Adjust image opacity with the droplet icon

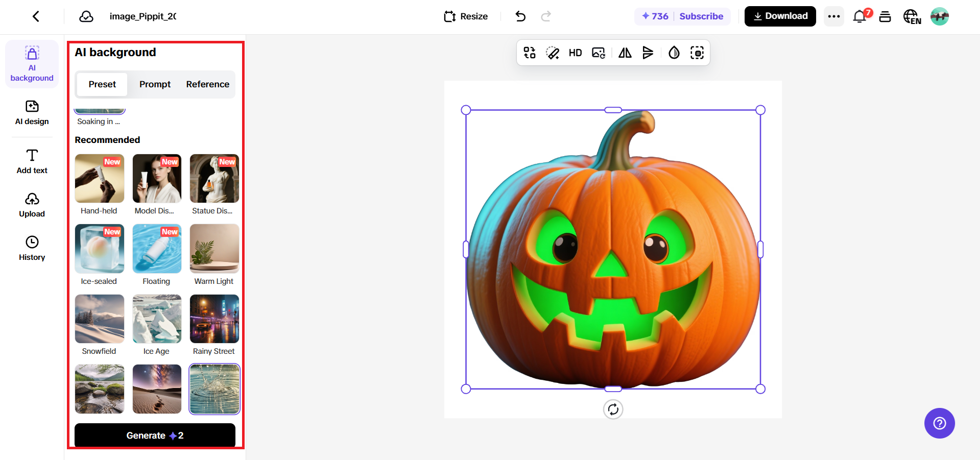(674, 52)
